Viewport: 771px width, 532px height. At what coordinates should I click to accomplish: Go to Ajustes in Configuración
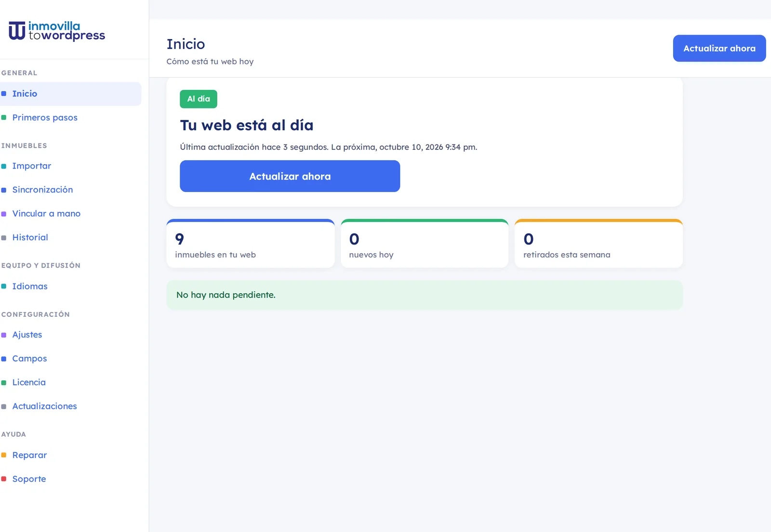(70, 335)
